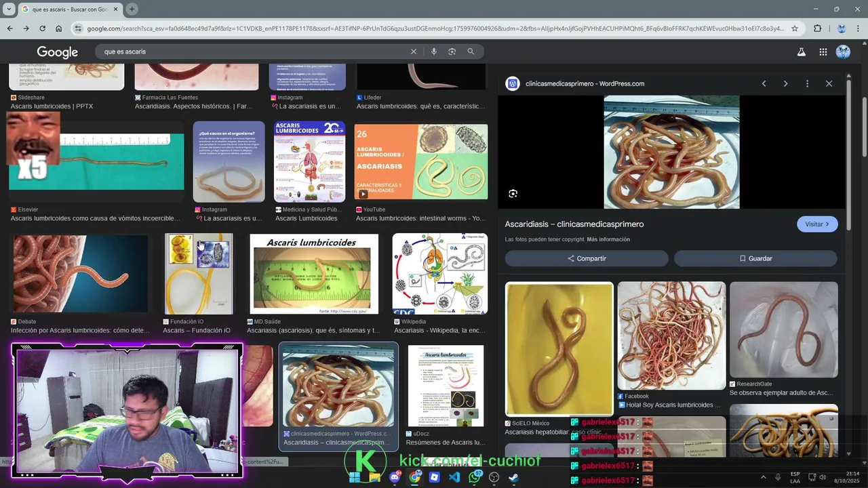Bookmark page using the star icon

click(795, 28)
